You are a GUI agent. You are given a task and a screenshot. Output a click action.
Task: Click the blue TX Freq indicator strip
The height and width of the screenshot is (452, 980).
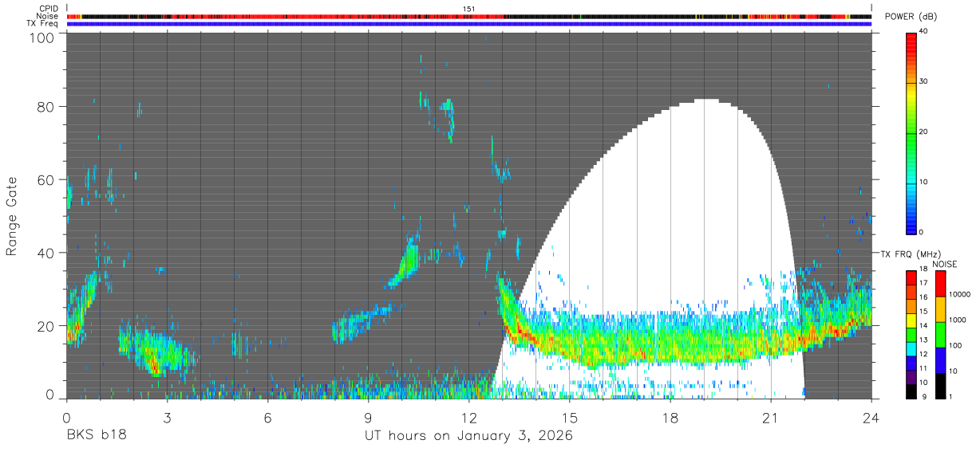click(x=469, y=24)
